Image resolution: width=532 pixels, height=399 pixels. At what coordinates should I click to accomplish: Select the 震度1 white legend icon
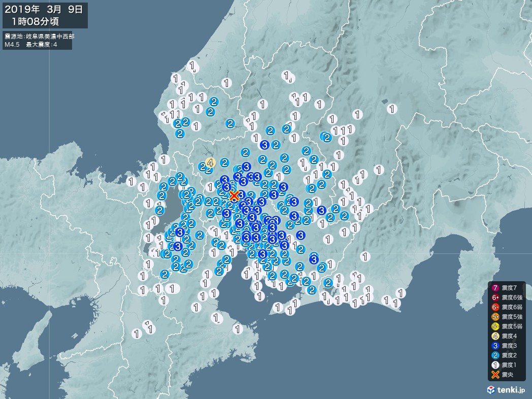coord(495,365)
